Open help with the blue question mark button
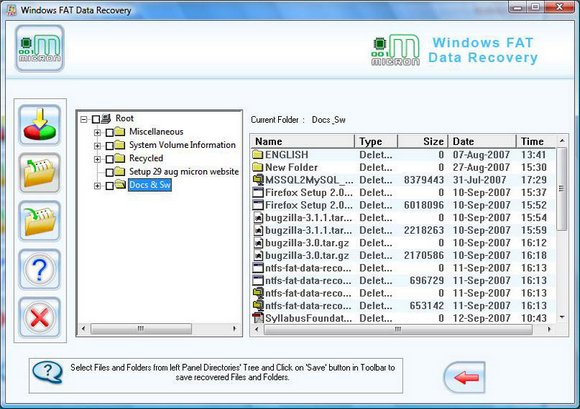The image size is (580, 409). click(40, 269)
